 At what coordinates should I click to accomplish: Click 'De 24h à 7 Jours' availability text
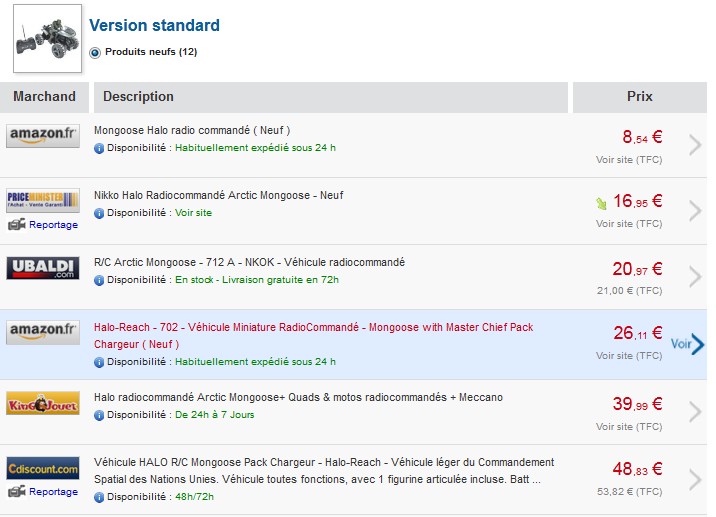pyautogui.click(x=215, y=415)
